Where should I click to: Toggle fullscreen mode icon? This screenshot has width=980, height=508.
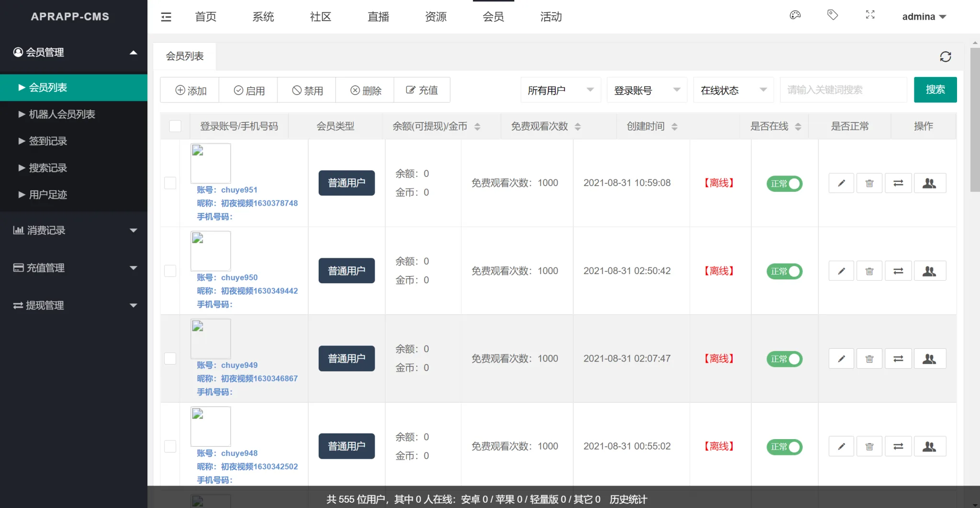coord(870,15)
